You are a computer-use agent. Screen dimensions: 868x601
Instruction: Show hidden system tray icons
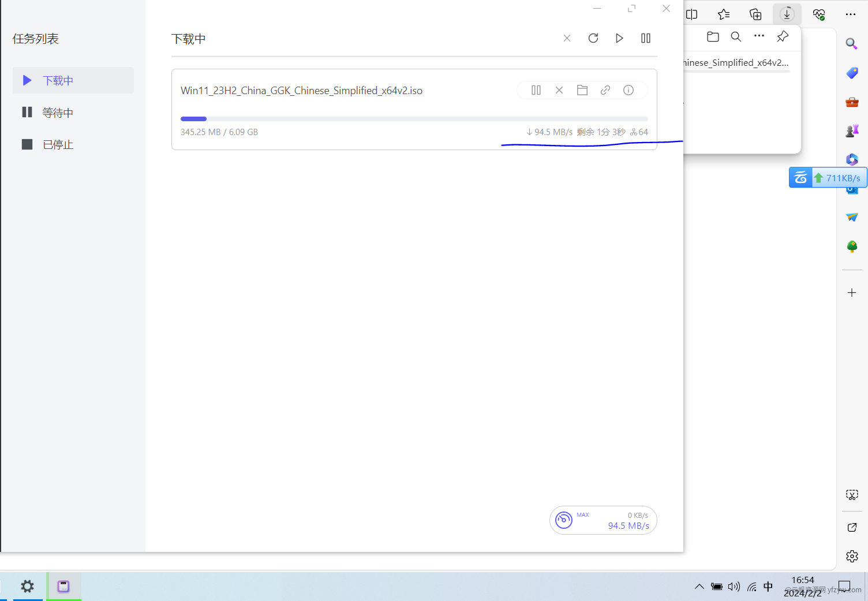699,587
